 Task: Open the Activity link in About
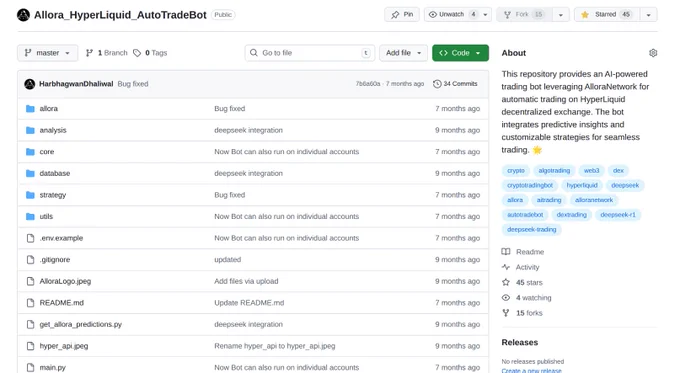(x=521, y=267)
